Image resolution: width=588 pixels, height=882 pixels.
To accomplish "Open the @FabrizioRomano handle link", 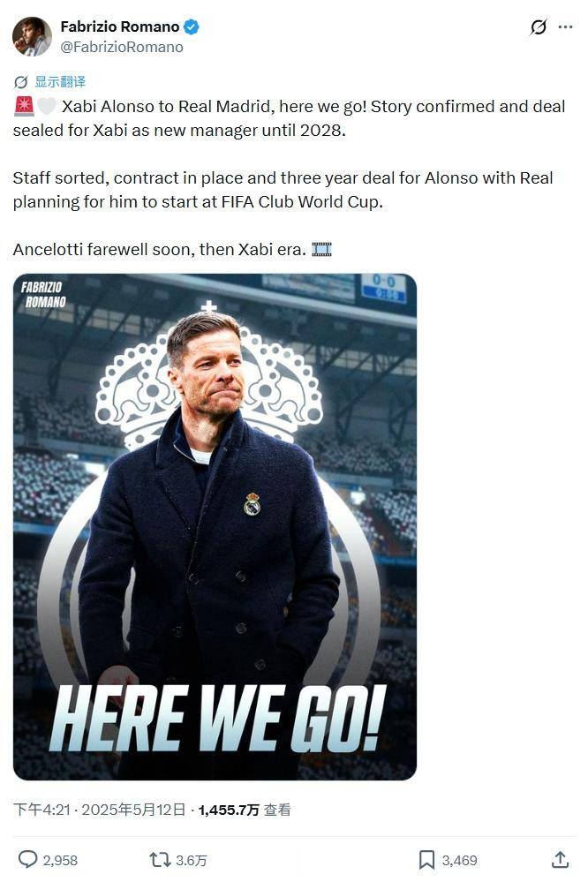I will 122,48.
